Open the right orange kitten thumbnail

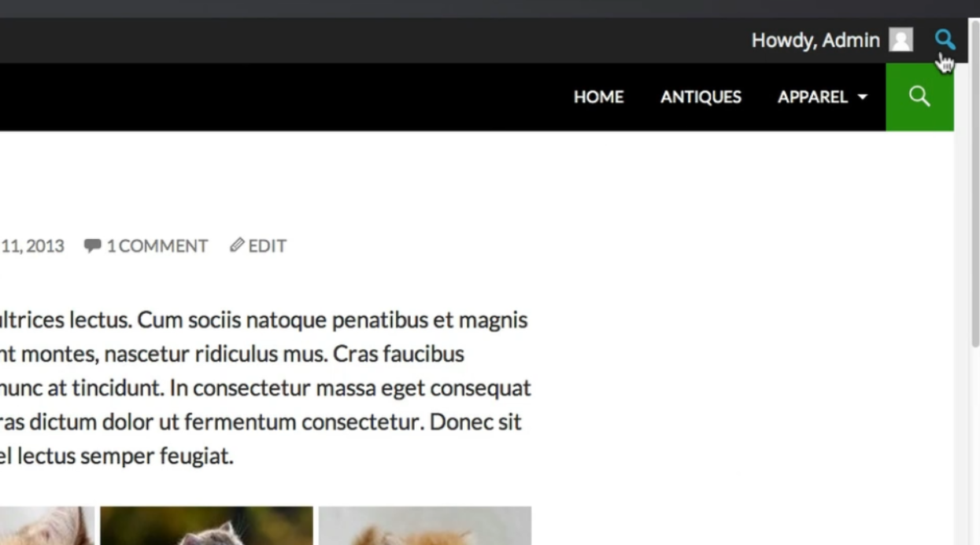(425, 526)
